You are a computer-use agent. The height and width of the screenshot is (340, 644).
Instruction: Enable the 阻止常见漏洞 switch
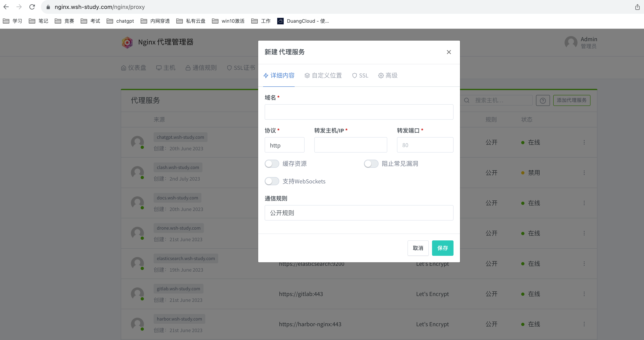click(371, 164)
